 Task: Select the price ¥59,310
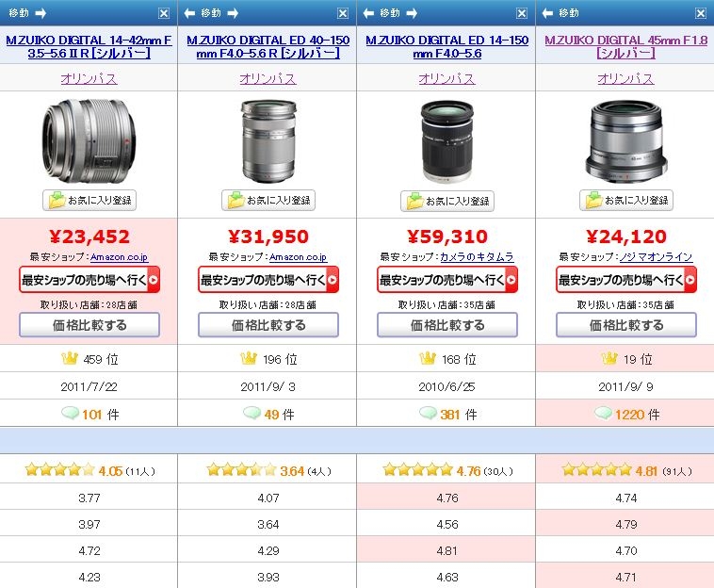[x=447, y=237]
